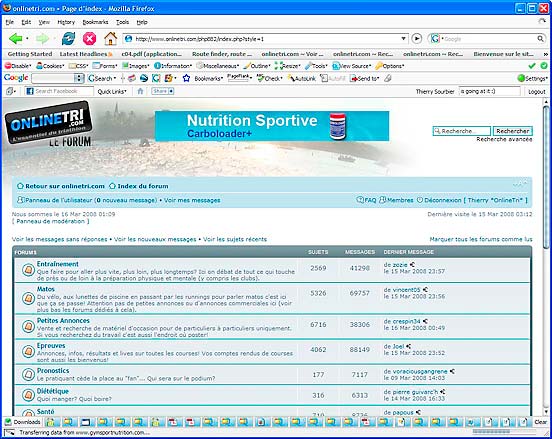The image size is (552, 439).
Task: Open Send to menu in Google toolbar
Action: 364,78
